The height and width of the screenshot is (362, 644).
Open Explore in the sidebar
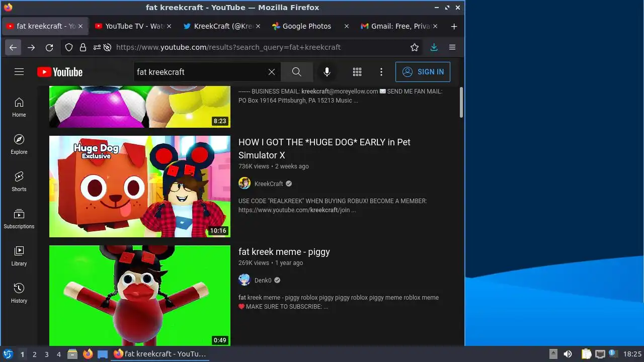(19, 145)
